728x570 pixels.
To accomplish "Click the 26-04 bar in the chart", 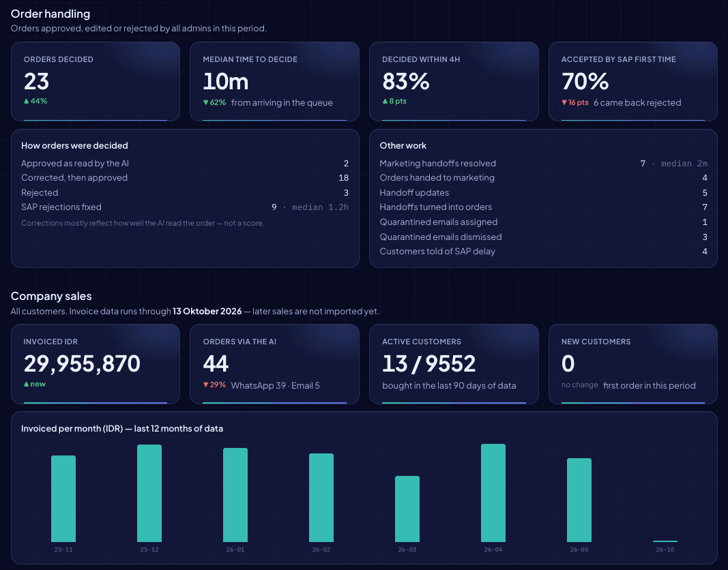I will [493, 492].
